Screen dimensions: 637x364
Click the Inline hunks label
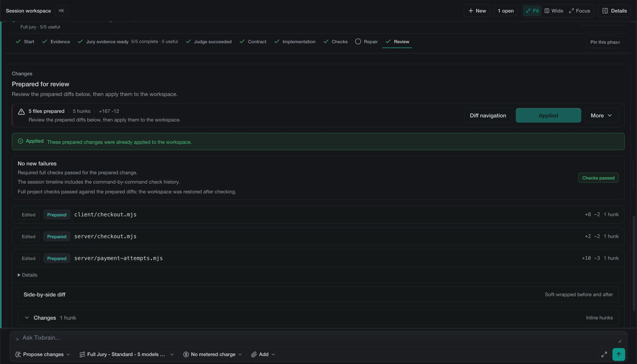pos(599,318)
